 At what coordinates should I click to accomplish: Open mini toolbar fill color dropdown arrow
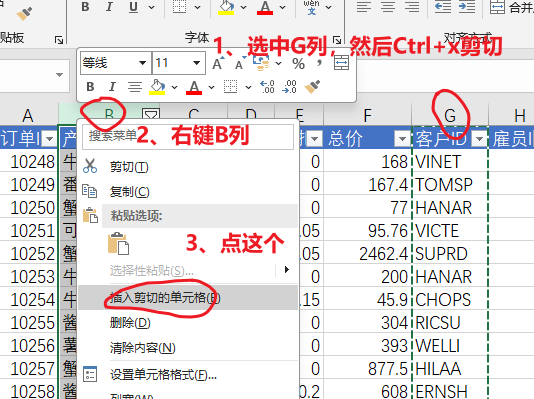(174, 87)
